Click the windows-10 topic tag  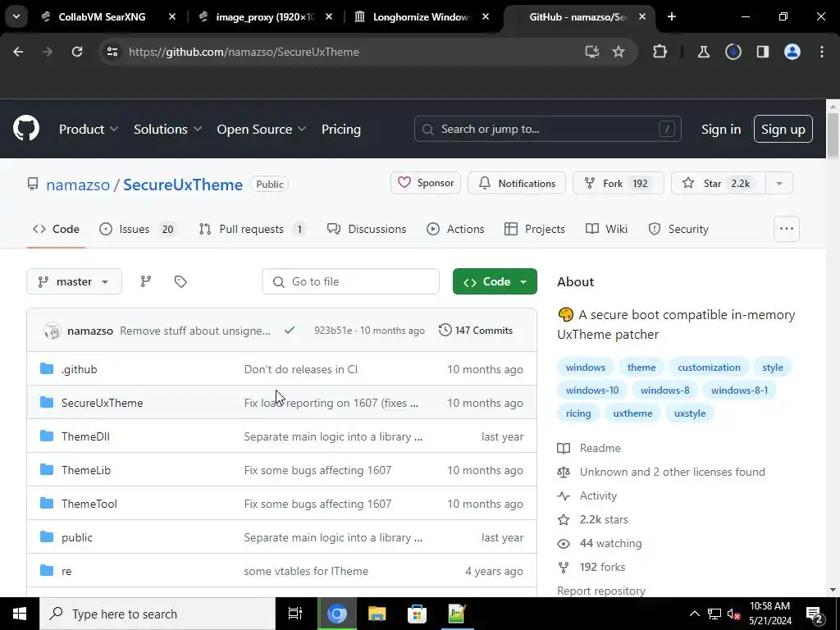point(592,390)
